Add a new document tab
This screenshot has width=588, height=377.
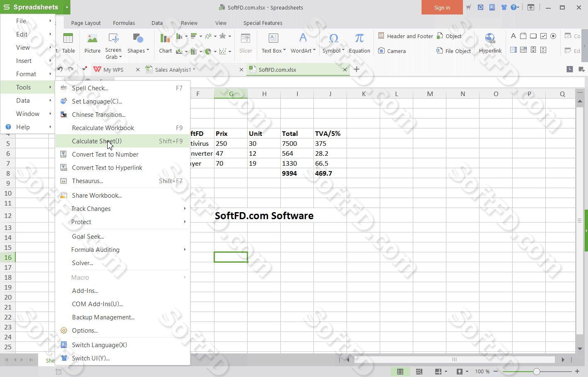click(357, 69)
